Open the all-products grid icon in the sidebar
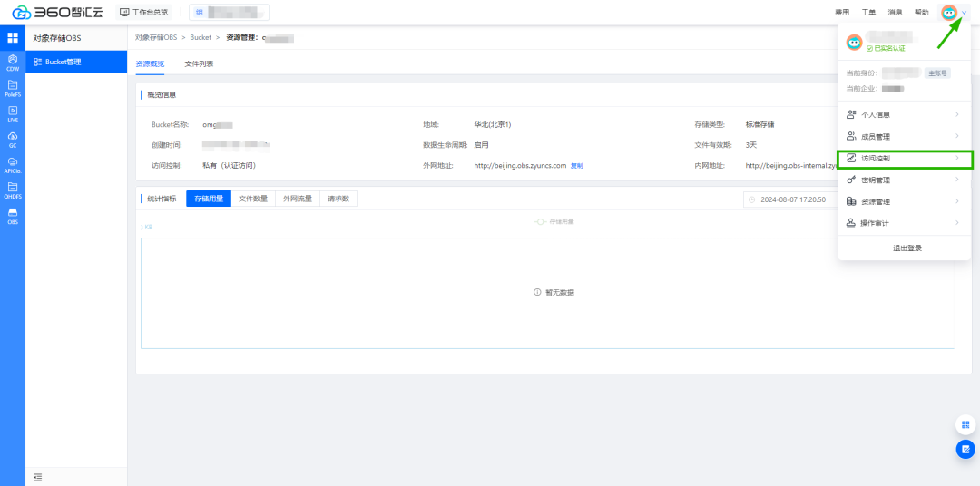 (13, 38)
